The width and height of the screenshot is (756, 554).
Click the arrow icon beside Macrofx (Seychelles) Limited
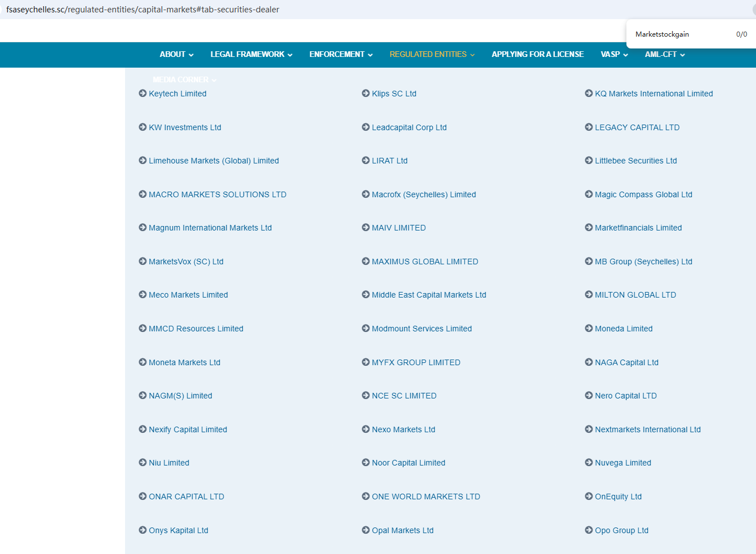366,194
